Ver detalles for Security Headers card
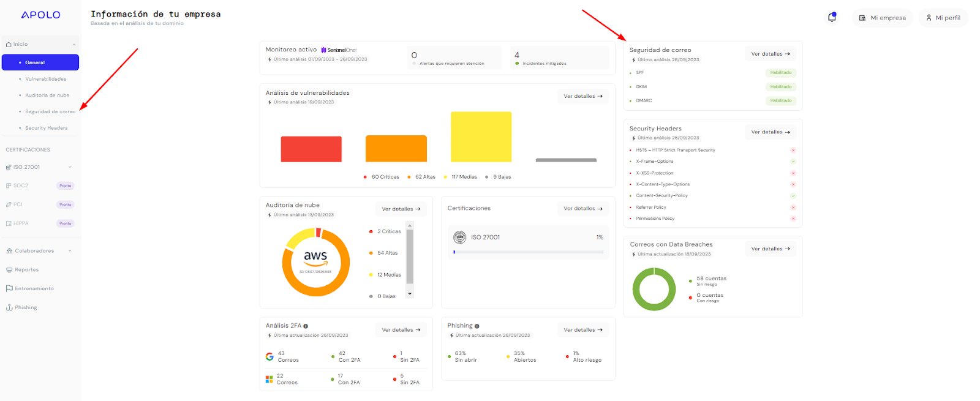The image size is (980, 401). pyautogui.click(x=771, y=132)
